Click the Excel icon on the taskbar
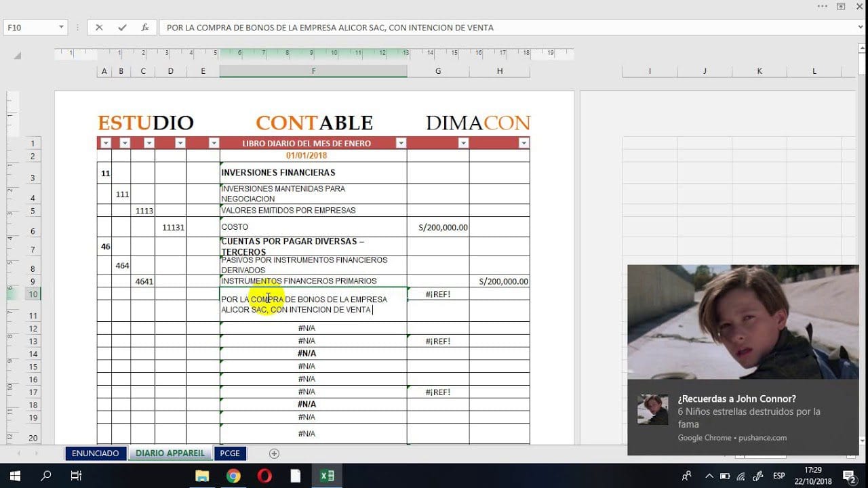 pyautogui.click(x=326, y=475)
